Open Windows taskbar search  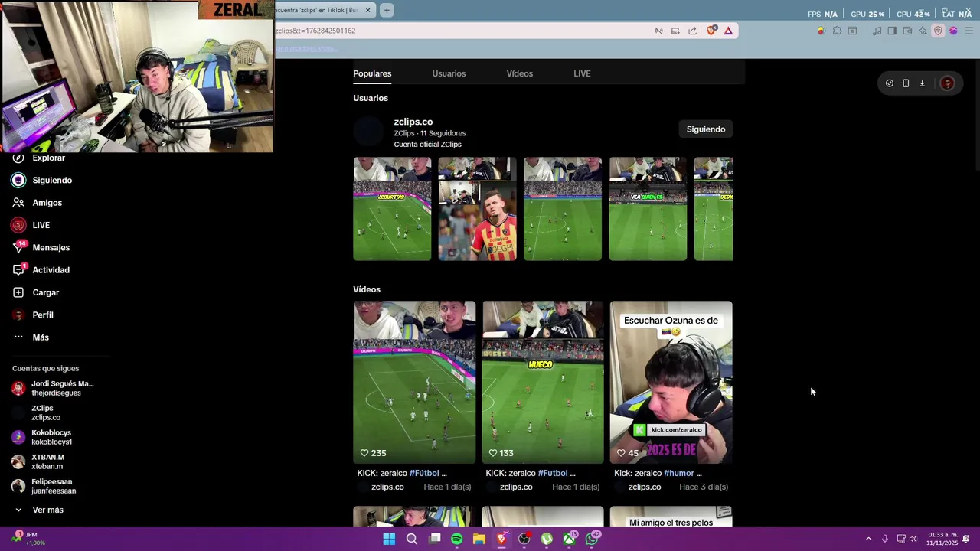pyautogui.click(x=412, y=539)
